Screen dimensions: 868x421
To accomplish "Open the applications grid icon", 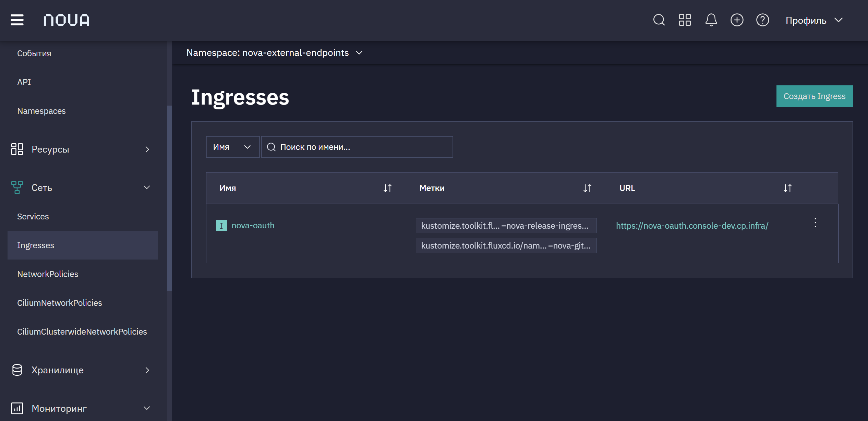I will pos(685,20).
